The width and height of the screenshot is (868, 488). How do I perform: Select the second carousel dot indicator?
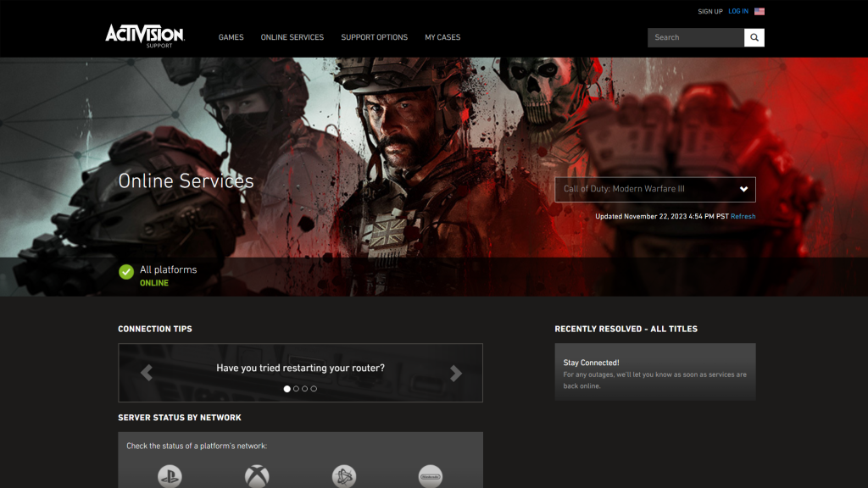click(x=297, y=389)
